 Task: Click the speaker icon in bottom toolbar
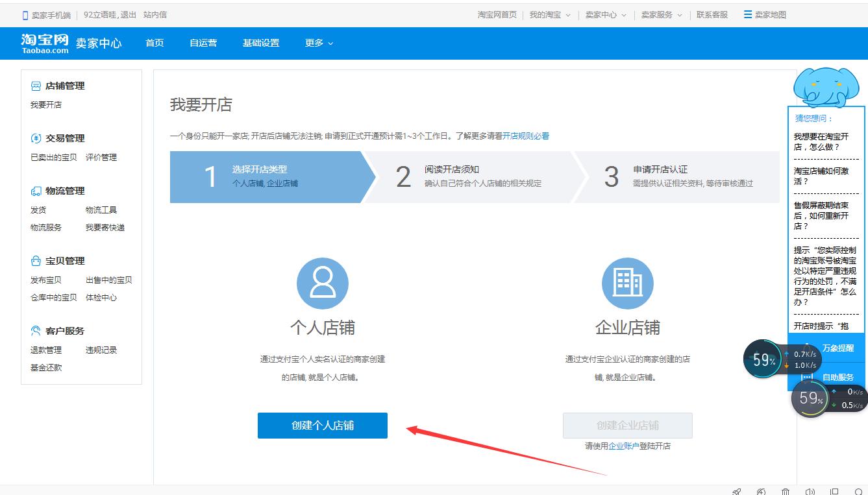coord(811,492)
